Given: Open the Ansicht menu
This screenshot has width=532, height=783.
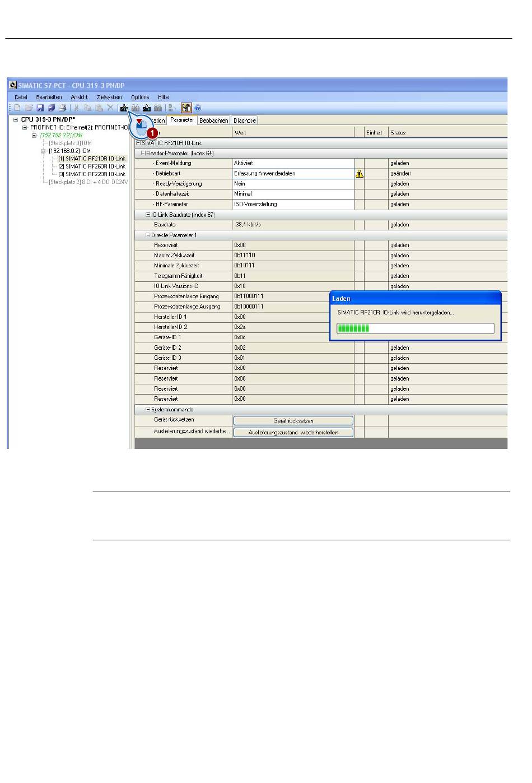Looking at the screenshot, I should (80, 97).
